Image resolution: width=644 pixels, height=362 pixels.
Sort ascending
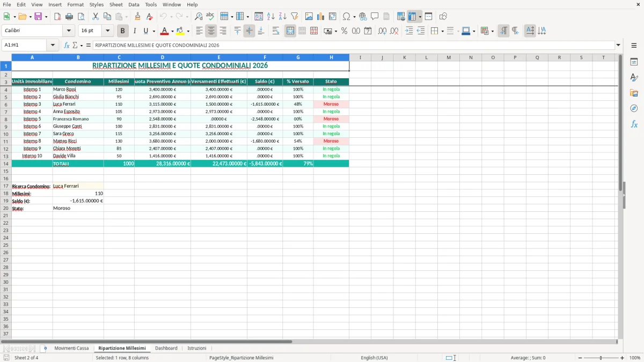tap(271, 17)
